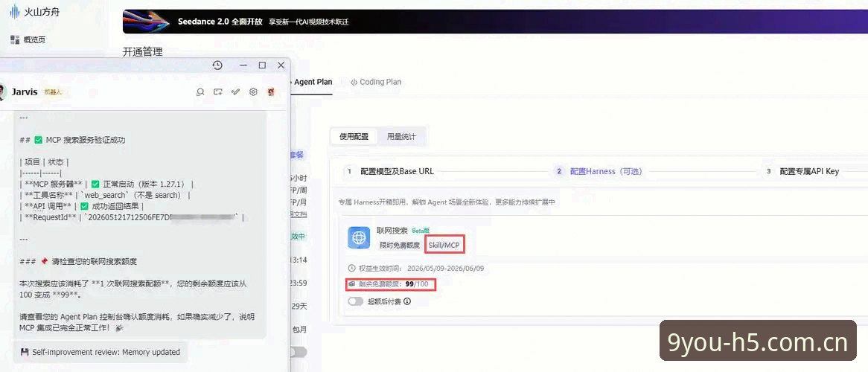868x372 pixels.
Task: Click the 99/100 remaining quota value
Action: 417,284
